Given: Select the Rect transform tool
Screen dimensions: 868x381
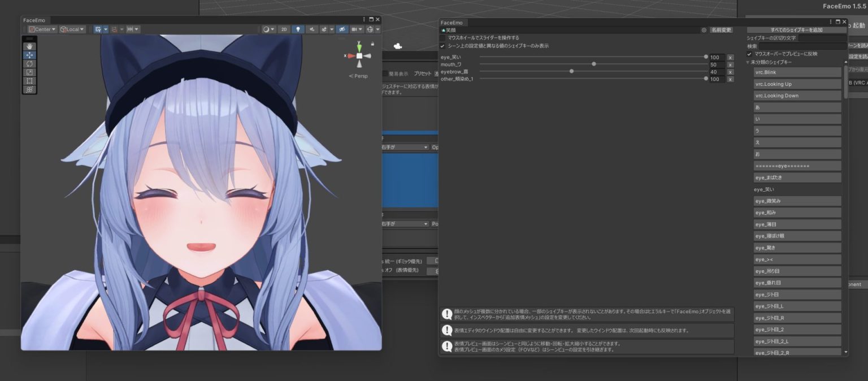Looking at the screenshot, I should pos(29,80).
